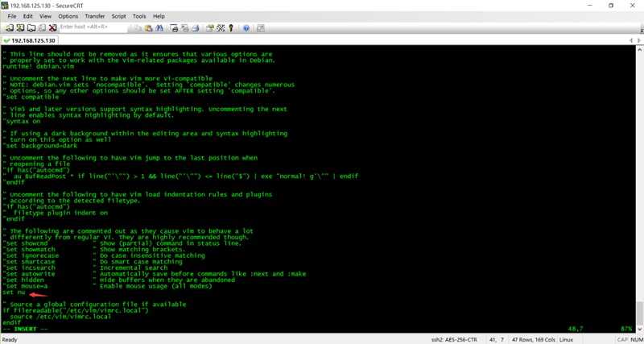The height and width of the screenshot is (344, 644).
Task: Click 'Ready' in the status bar
Action: (10, 340)
